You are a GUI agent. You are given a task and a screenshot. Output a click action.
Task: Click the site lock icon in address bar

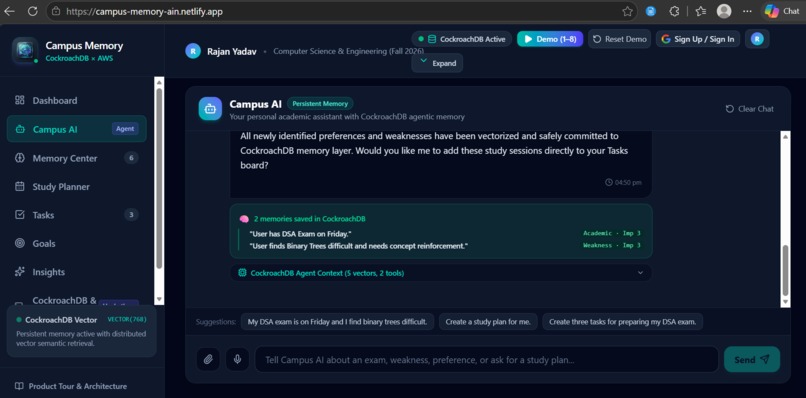pyautogui.click(x=56, y=11)
